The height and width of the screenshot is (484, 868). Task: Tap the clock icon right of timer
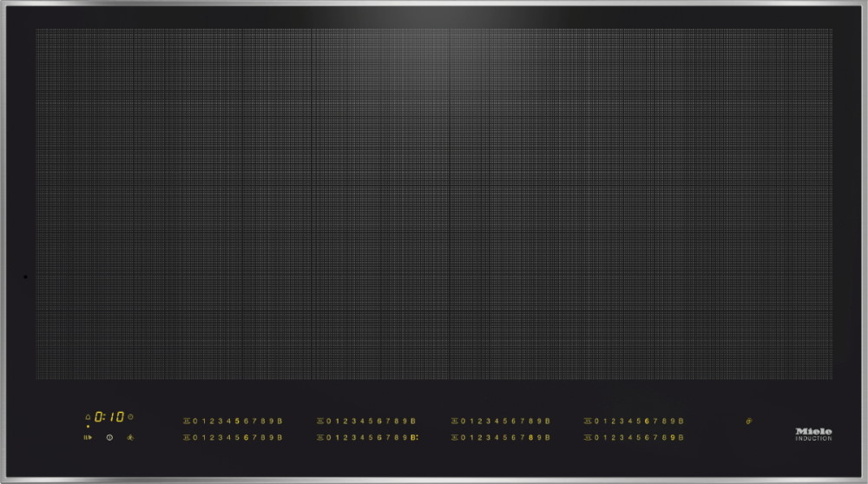(x=130, y=417)
